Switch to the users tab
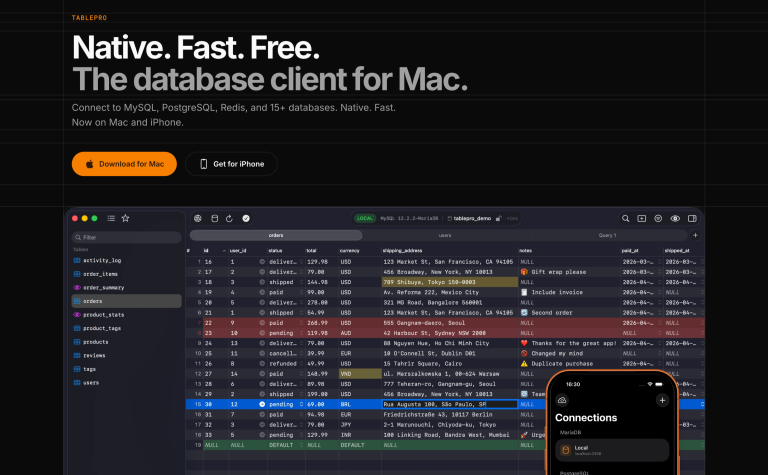Image resolution: width=768 pixels, height=475 pixels. tap(445, 236)
